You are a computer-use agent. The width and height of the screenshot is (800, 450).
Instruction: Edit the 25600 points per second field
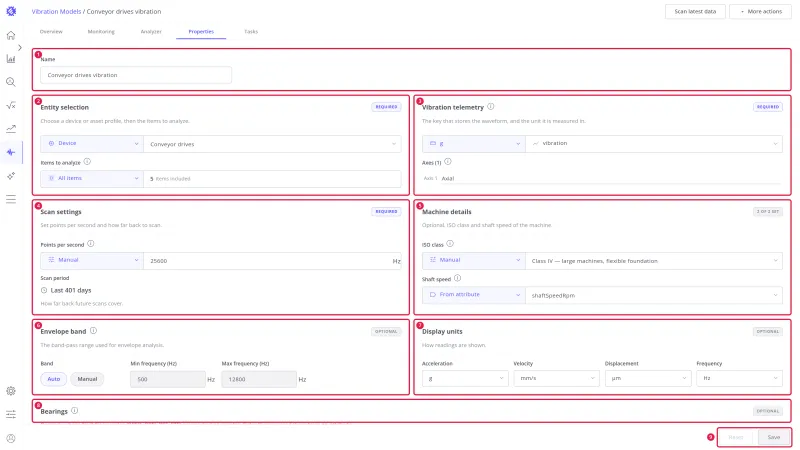[272, 261]
